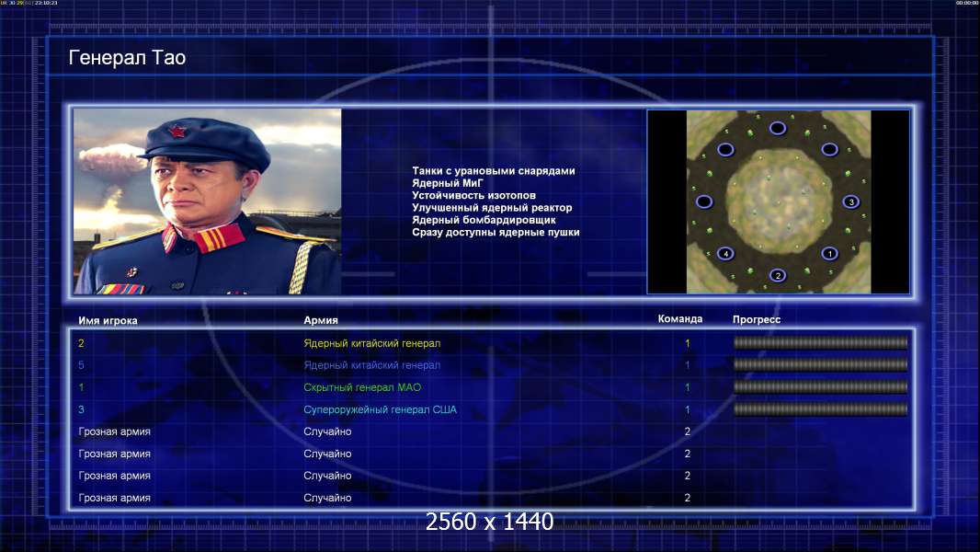Click loading progress bar for player 2
980x552 pixels.
(820, 342)
